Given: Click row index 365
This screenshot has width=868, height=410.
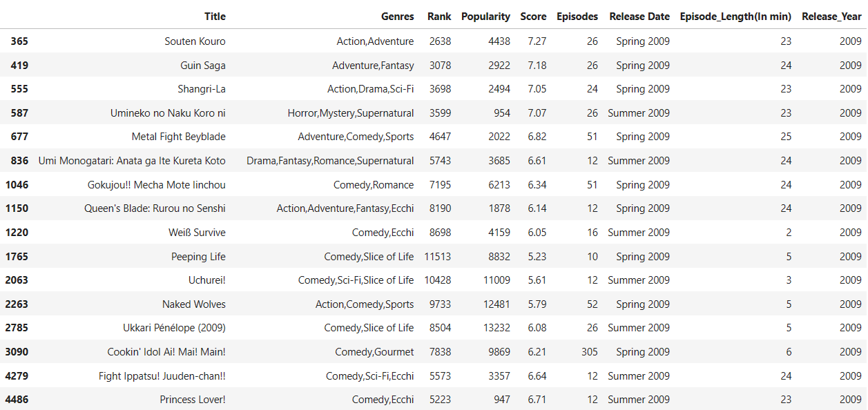Looking at the screenshot, I should click(x=19, y=41).
